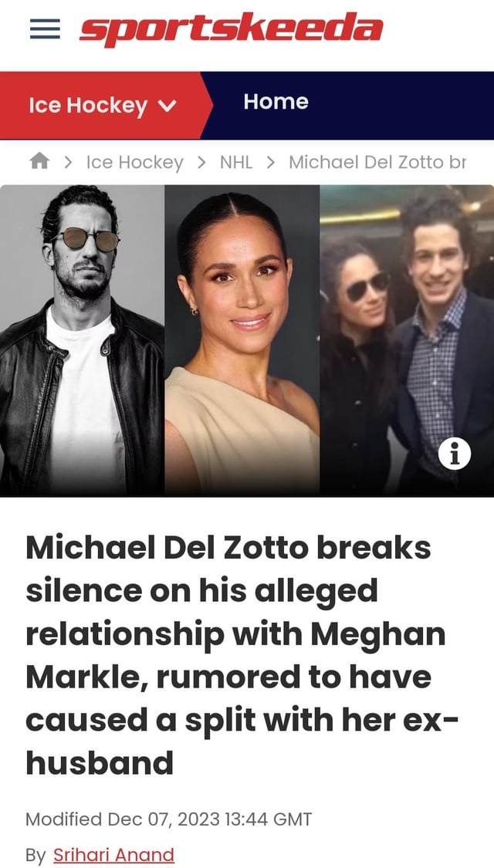Open the Ice Hockey sport selector
This screenshot has width=494, height=868.
103,105
